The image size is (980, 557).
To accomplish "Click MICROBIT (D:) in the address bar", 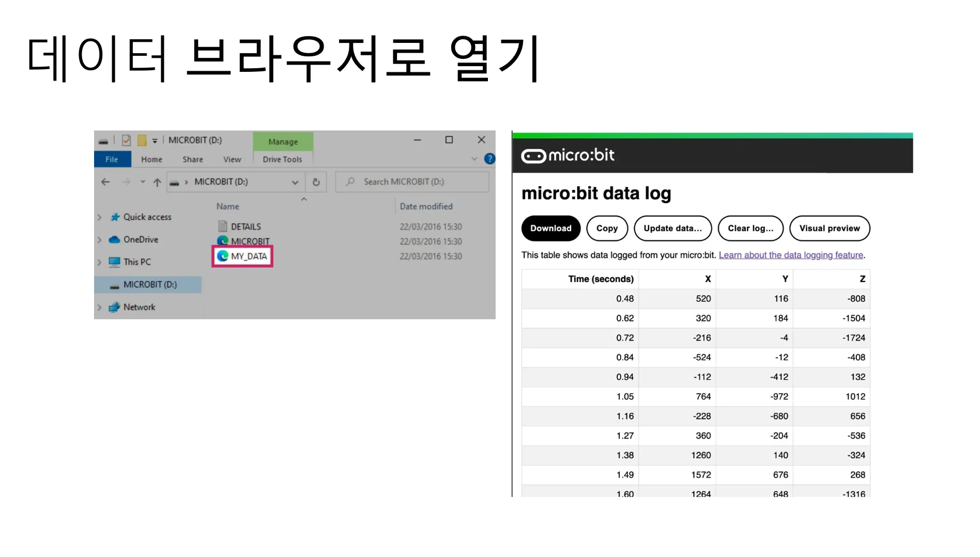I will tap(221, 182).
